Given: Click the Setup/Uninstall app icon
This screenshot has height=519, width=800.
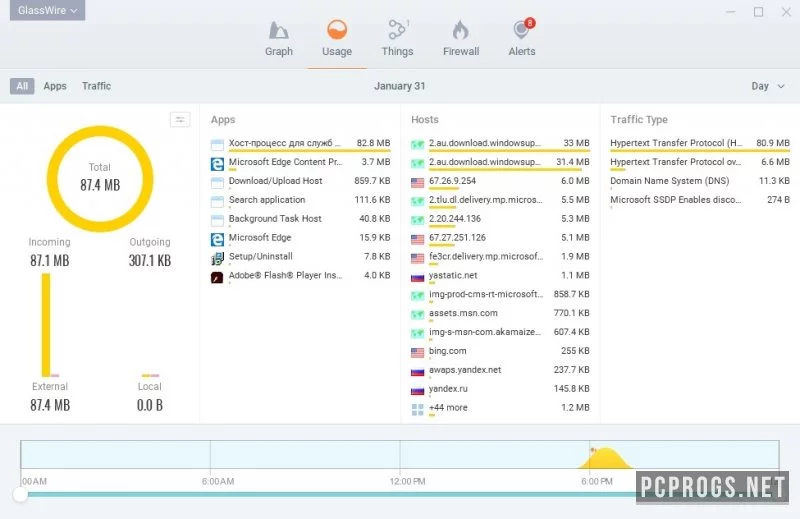Looking at the screenshot, I should [217, 258].
